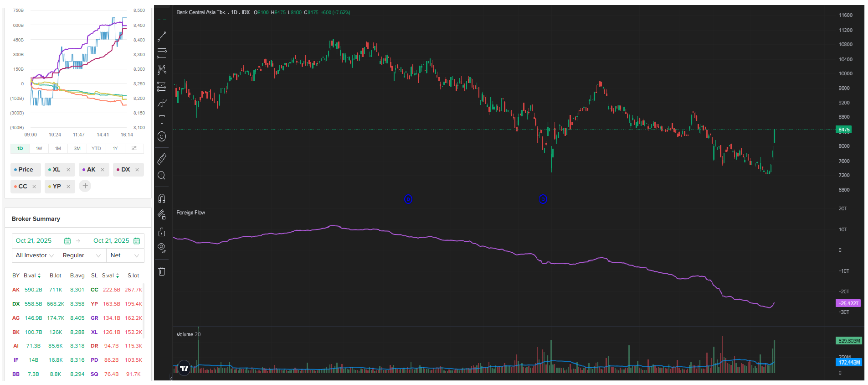Select the YTD range tab
868x385 pixels.
click(96, 149)
